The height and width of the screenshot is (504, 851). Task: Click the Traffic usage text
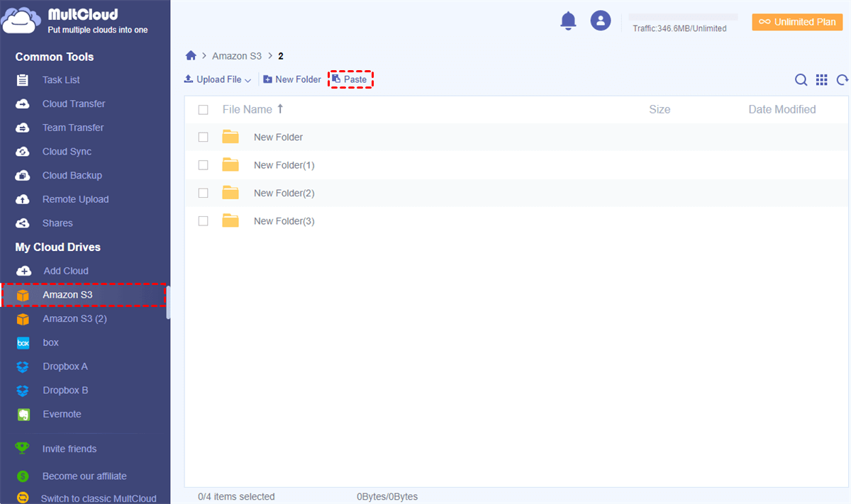(x=679, y=28)
